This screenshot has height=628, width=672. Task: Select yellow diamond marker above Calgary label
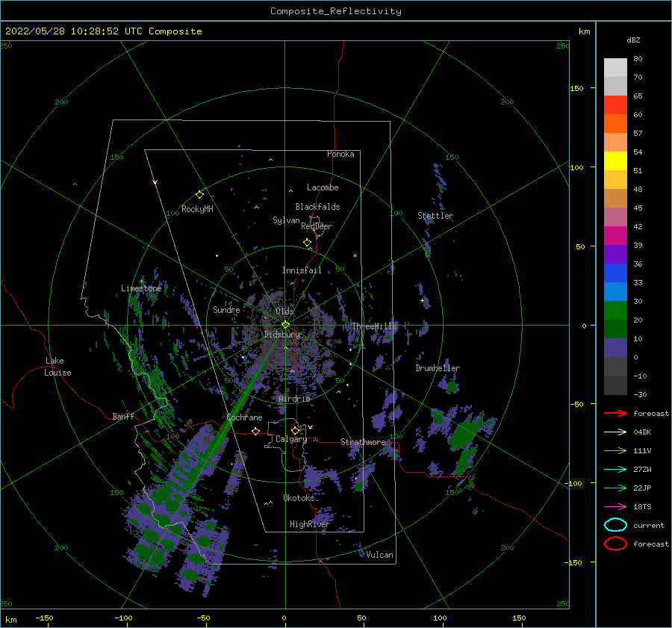[x=295, y=430]
